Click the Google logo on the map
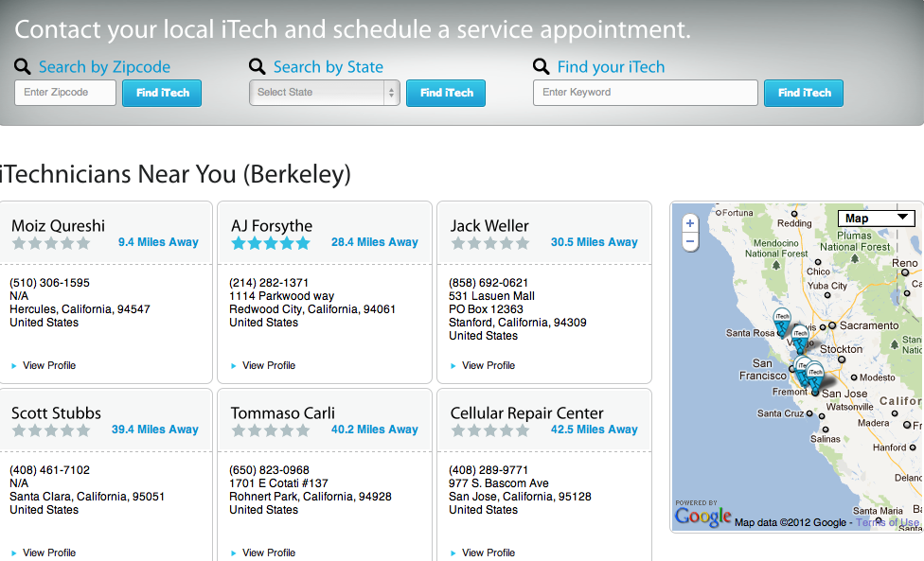924x561 pixels. coord(702,517)
